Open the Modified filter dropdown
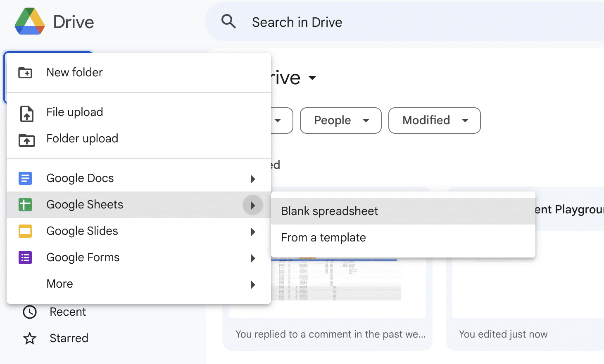Viewport: 604px width, 364px height. coord(434,121)
